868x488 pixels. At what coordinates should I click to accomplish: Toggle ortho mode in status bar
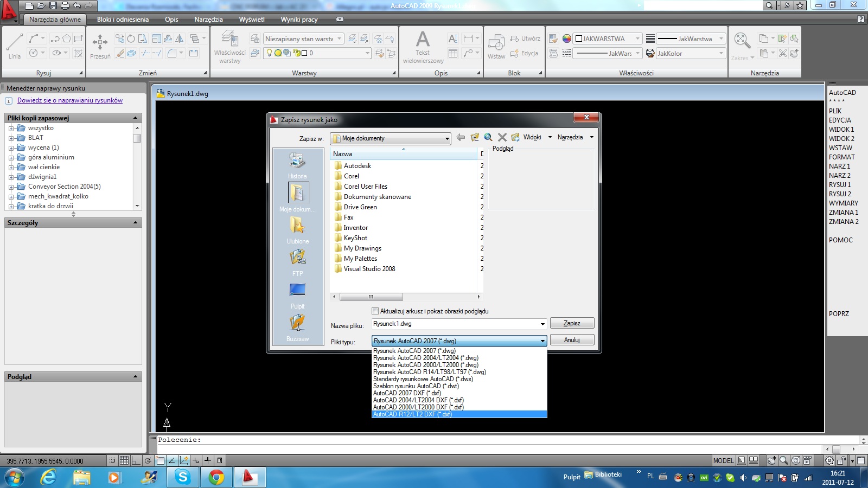136,460
